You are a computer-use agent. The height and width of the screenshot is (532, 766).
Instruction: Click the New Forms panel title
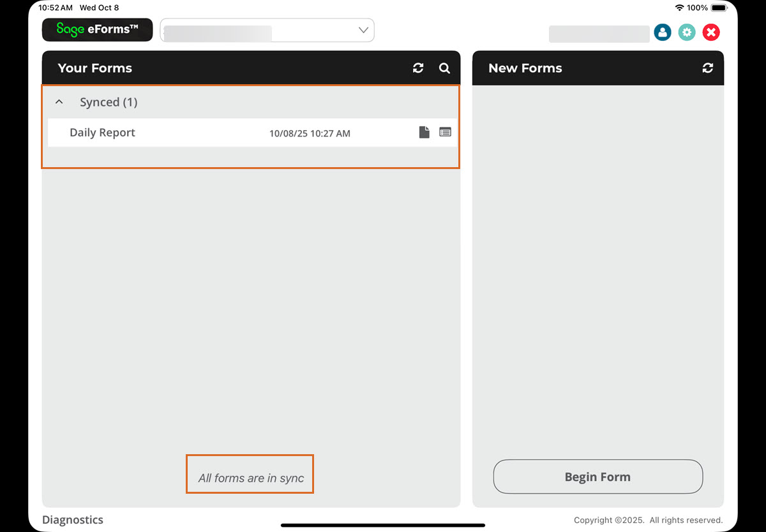tap(525, 68)
